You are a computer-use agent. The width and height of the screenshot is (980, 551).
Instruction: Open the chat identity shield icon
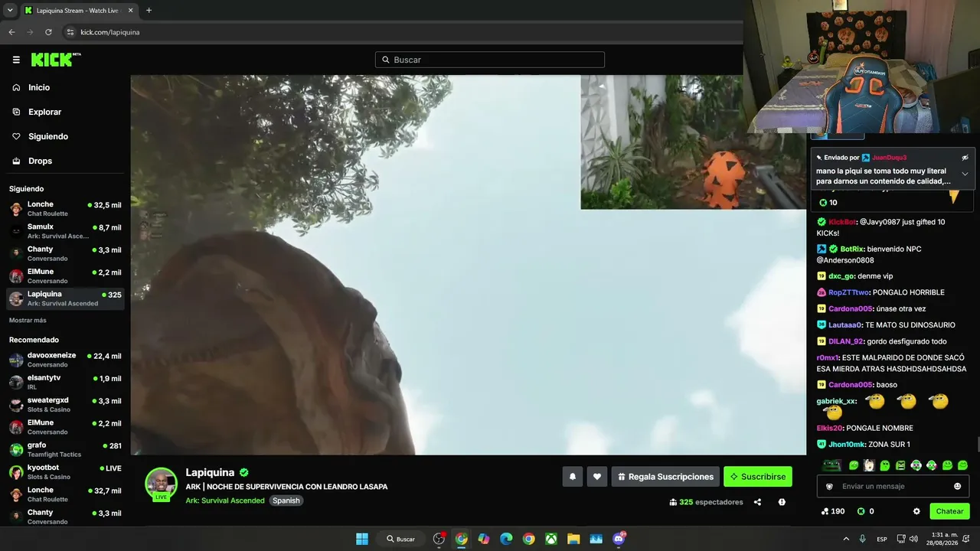click(828, 486)
